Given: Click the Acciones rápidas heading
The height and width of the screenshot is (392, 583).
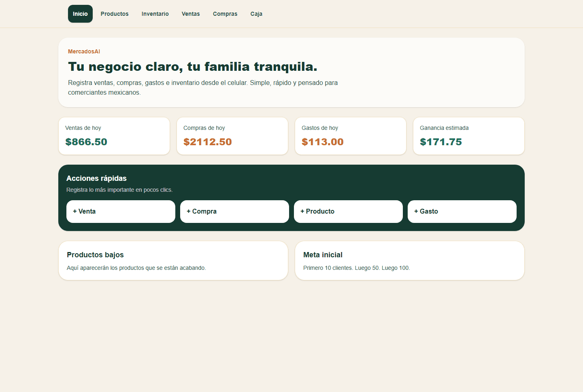Looking at the screenshot, I should coord(96,178).
